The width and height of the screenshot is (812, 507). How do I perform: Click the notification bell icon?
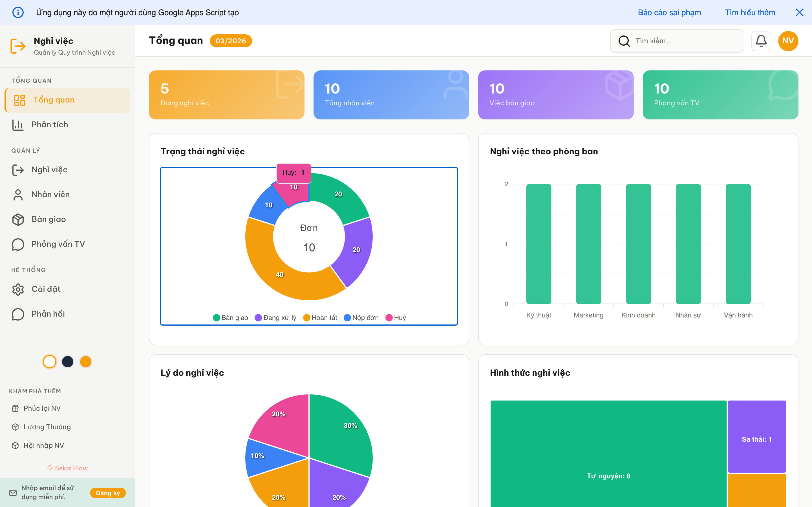pyautogui.click(x=761, y=41)
